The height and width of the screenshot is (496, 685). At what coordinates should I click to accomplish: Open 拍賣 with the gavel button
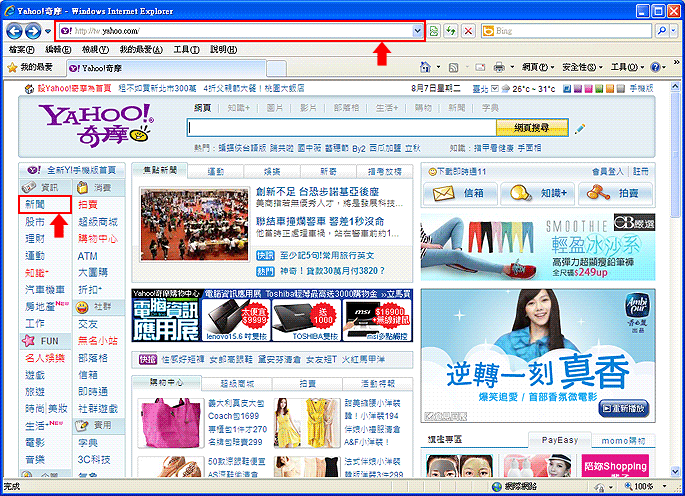[x=615, y=193]
